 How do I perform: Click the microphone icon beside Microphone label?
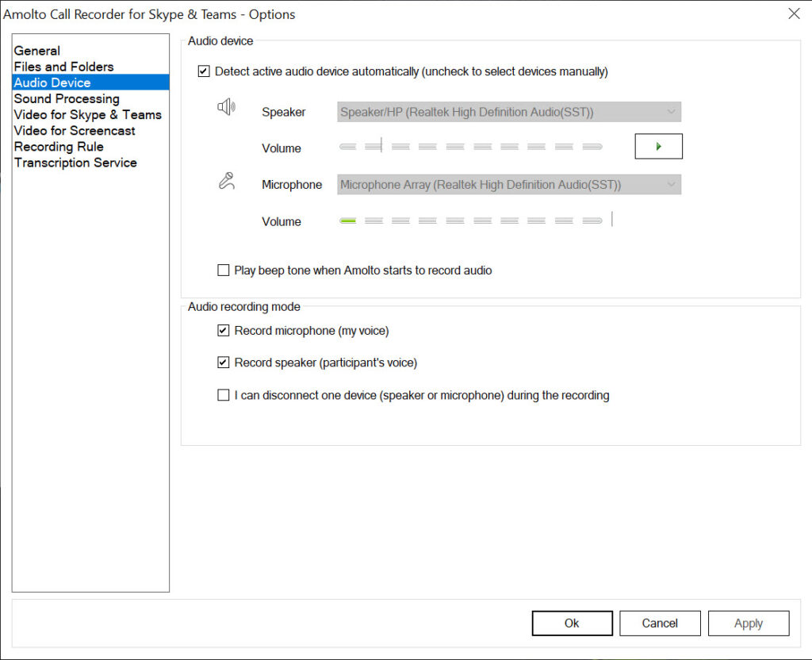tap(226, 181)
